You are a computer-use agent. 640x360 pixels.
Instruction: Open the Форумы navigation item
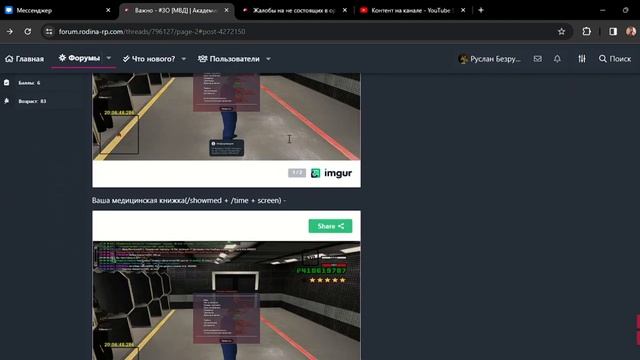tap(79, 58)
